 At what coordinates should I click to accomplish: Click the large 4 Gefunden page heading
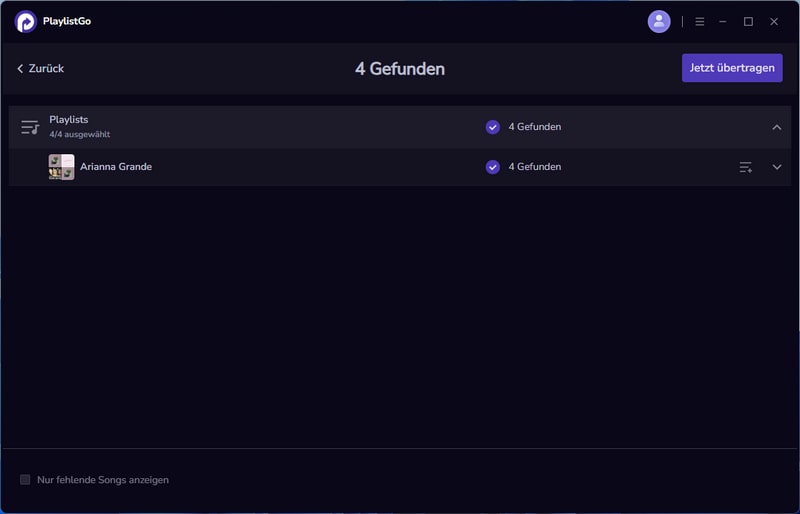(x=400, y=69)
